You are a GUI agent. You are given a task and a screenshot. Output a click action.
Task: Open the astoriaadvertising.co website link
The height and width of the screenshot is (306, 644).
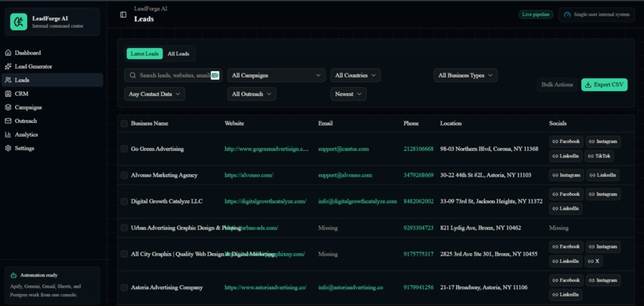pos(265,288)
